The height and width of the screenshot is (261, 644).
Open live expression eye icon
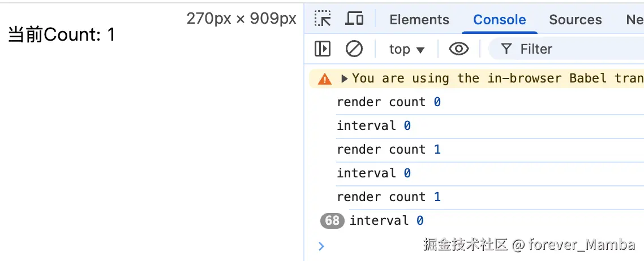pos(459,49)
